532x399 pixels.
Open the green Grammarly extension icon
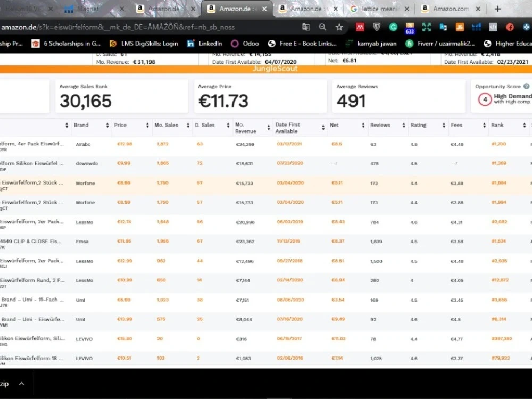point(393,27)
